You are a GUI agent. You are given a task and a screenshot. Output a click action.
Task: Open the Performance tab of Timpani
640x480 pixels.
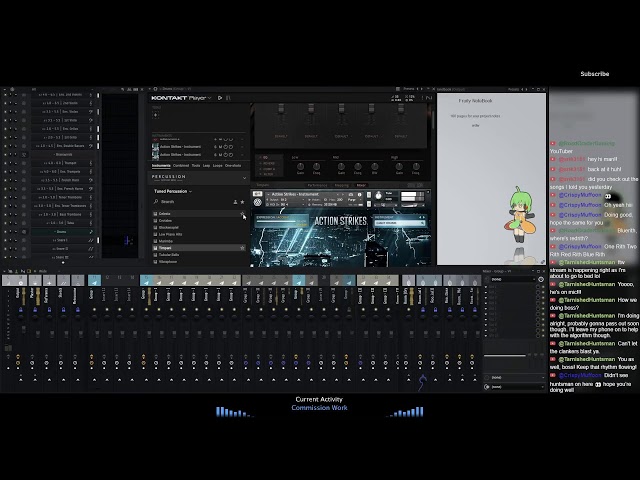[317, 185]
